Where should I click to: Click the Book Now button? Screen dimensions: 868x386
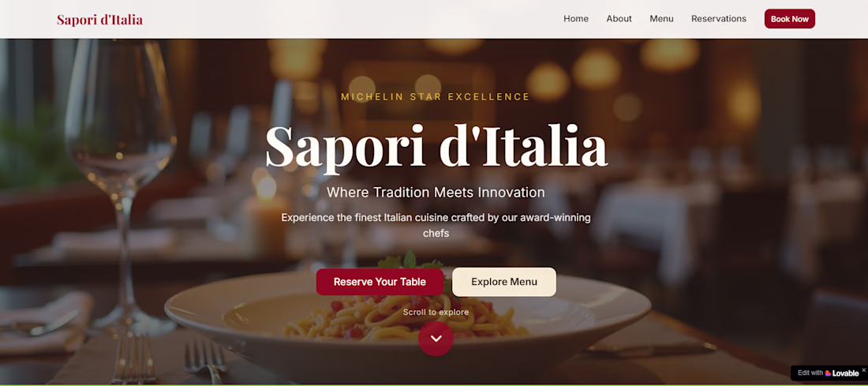pyautogui.click(x=789, y=19)
